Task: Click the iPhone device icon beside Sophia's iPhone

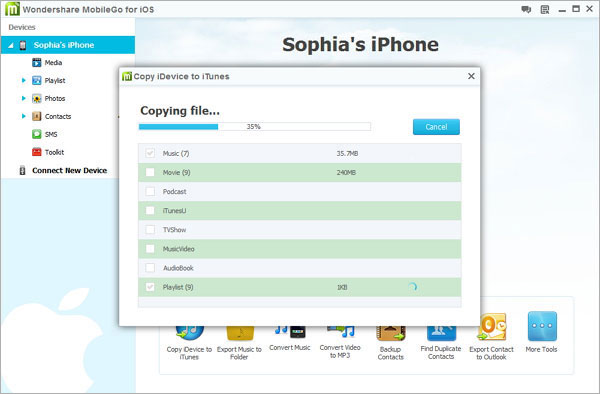Action: click(x=23, y=45)
